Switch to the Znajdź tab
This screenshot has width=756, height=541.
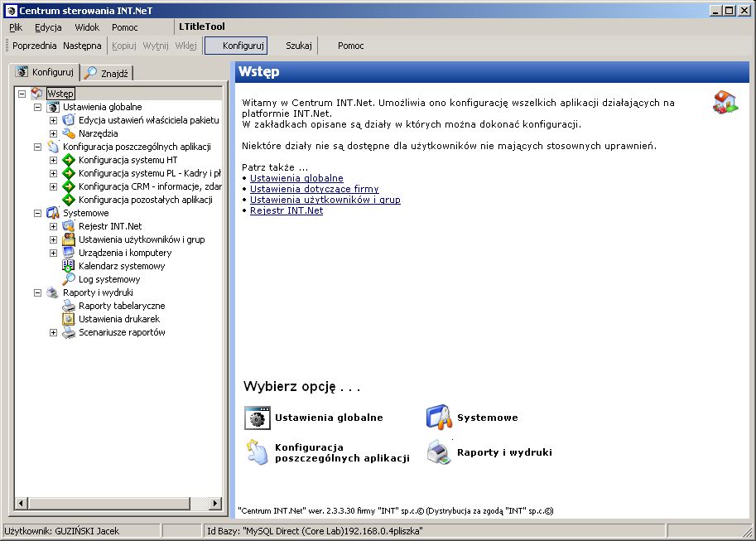pyautogui.click(x=107, y=74)
